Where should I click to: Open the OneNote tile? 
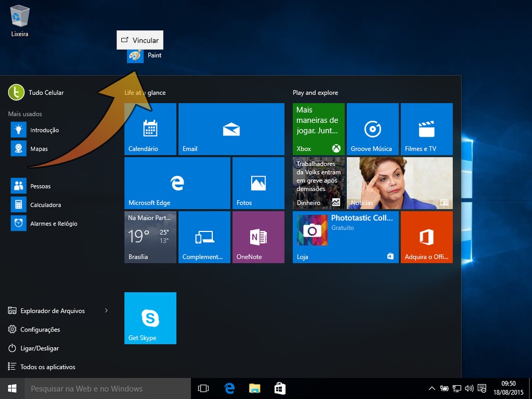[x=258, y=237]
